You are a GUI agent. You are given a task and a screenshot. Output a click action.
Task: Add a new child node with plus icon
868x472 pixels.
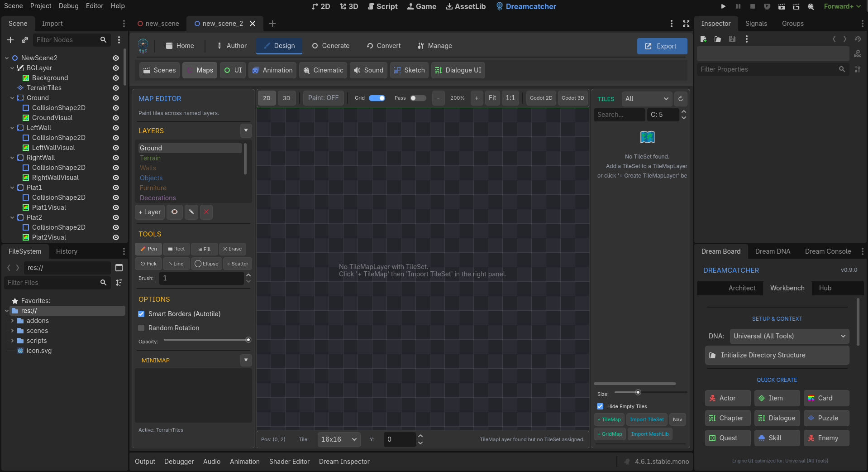[x=10, y=40]
